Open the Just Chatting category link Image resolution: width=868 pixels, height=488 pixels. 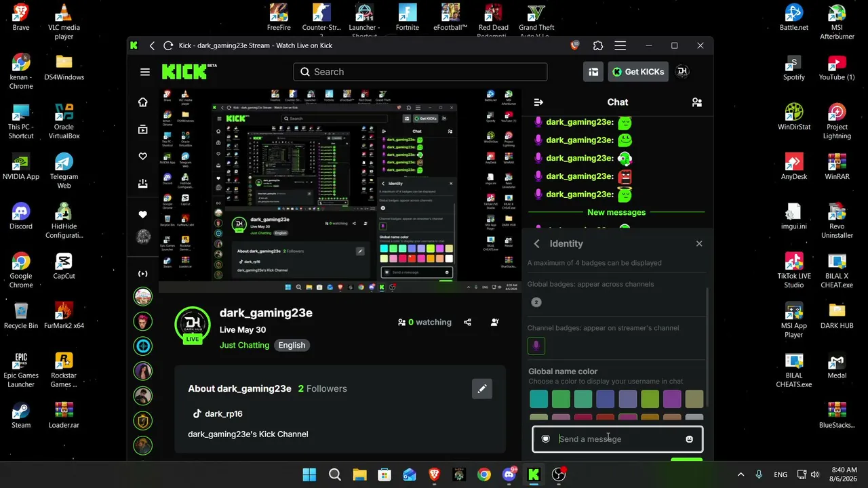[244, 345]
